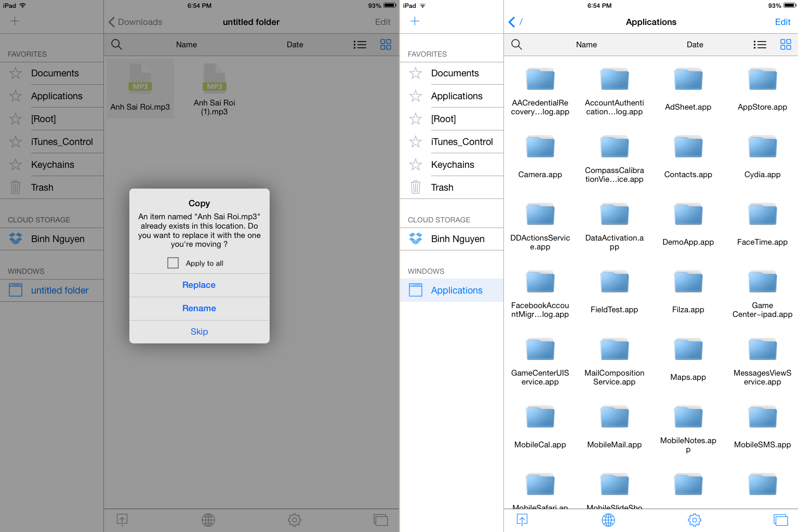Viewport: 798px width, 532px height.
Task: Open the Trash in the left sidebar
Action: tap(42, 187)
